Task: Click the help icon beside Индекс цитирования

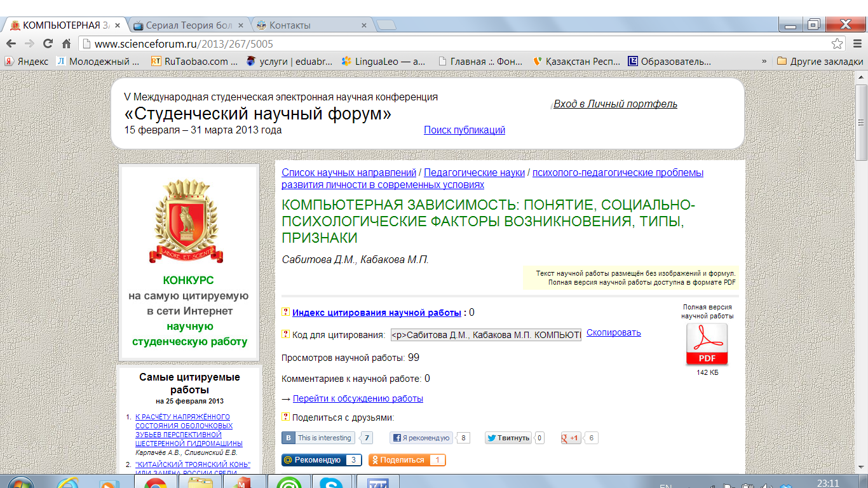Action: click(x=285, y=312)
